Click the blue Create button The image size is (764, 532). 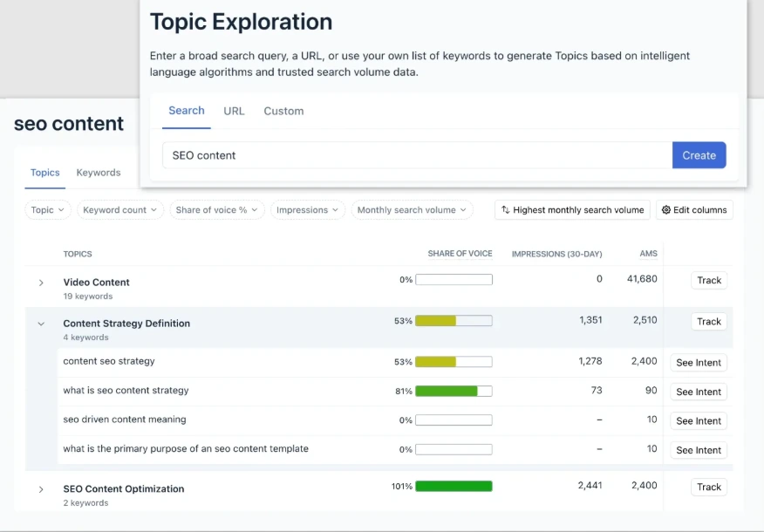point(699,155)
